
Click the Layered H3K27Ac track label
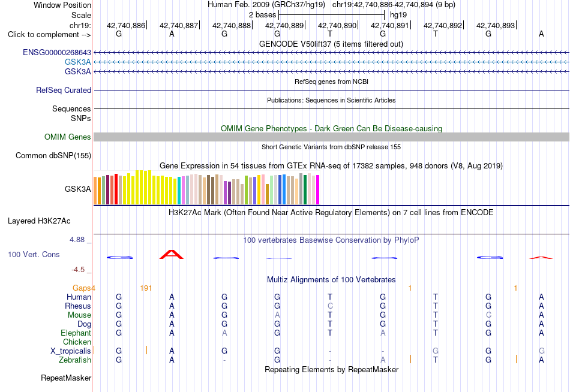pyautogui.click(x=39, y=221)
